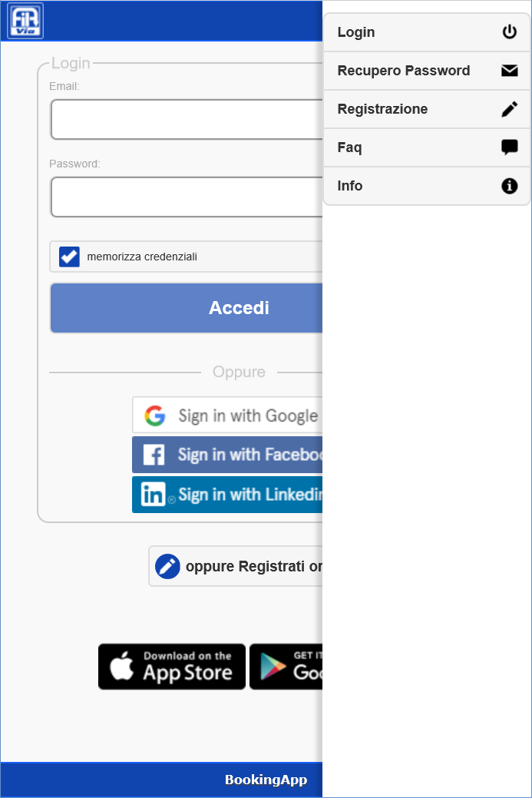
Task: Click the FIR Via logo icon
Action: click(x=25, y=21)
